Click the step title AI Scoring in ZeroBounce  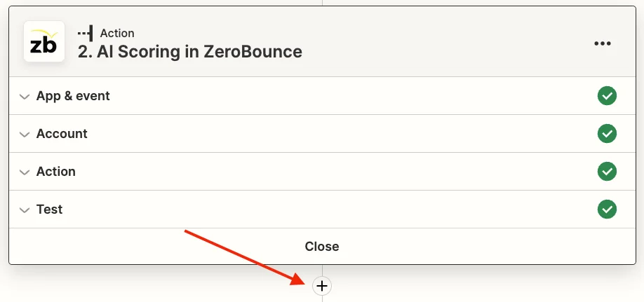(x=189, y=52)
